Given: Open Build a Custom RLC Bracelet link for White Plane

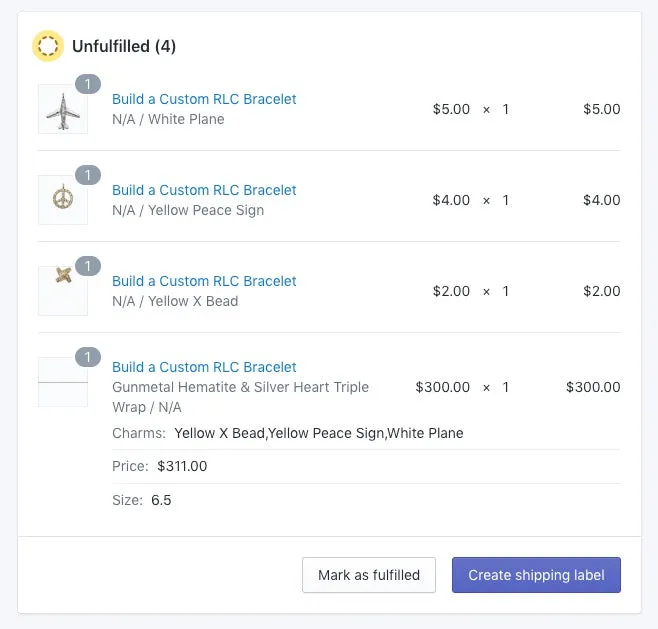Looking at the screenshot, I should [x=204, y=99].
